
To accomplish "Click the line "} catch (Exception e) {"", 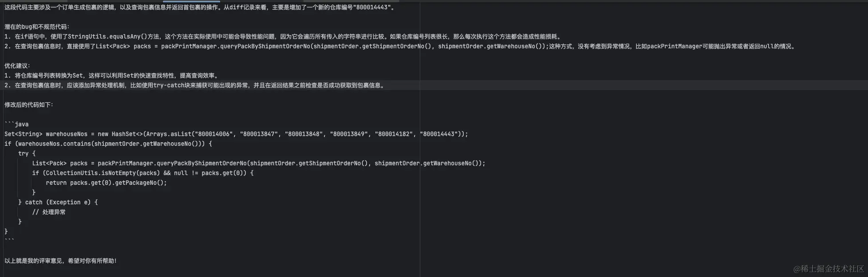I will point(58,202).
